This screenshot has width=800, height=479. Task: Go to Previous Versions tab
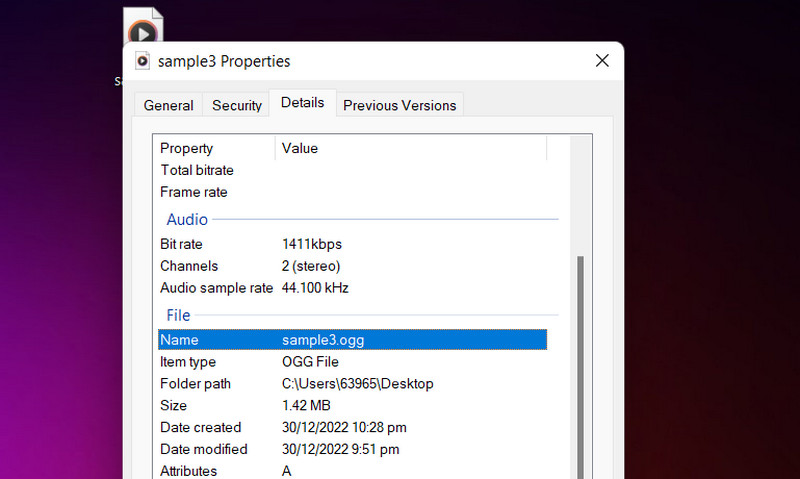(x=399, y=105)
